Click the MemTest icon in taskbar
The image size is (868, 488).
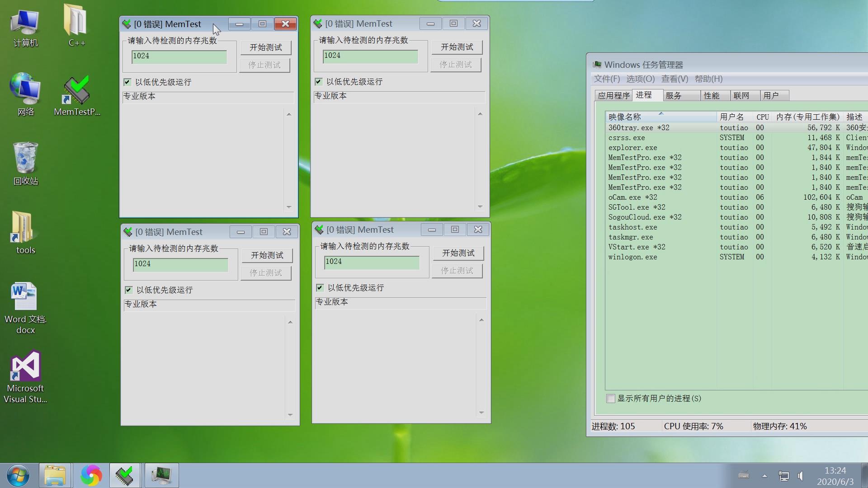point(124,475)
